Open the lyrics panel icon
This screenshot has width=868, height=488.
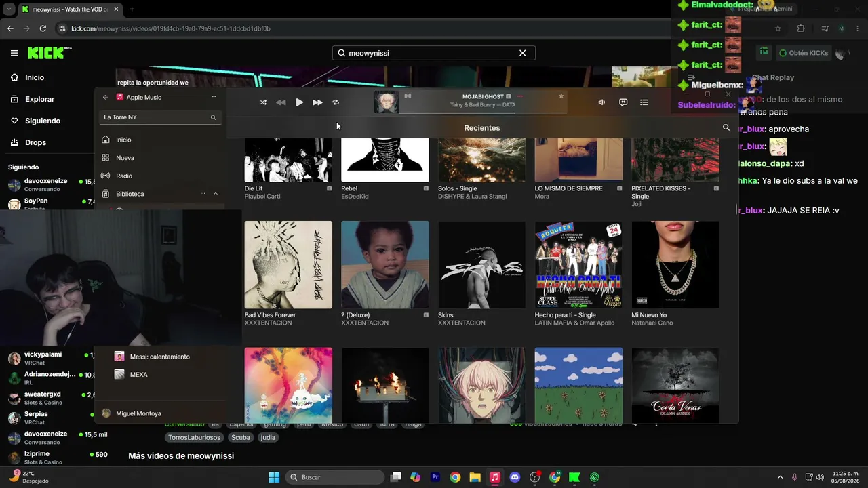(x=623, y=102)
